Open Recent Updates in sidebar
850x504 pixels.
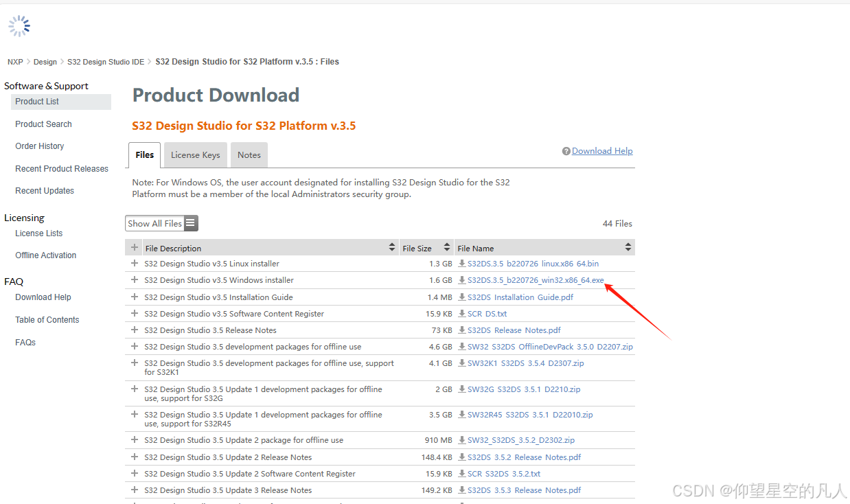pyautogui.click(x=45, y=191)
